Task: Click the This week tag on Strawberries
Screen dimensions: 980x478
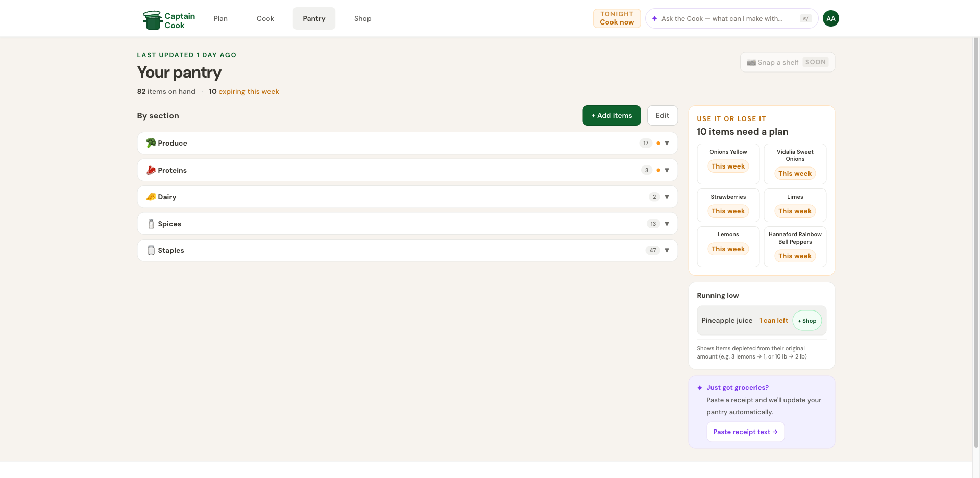Action: point(728,211)
